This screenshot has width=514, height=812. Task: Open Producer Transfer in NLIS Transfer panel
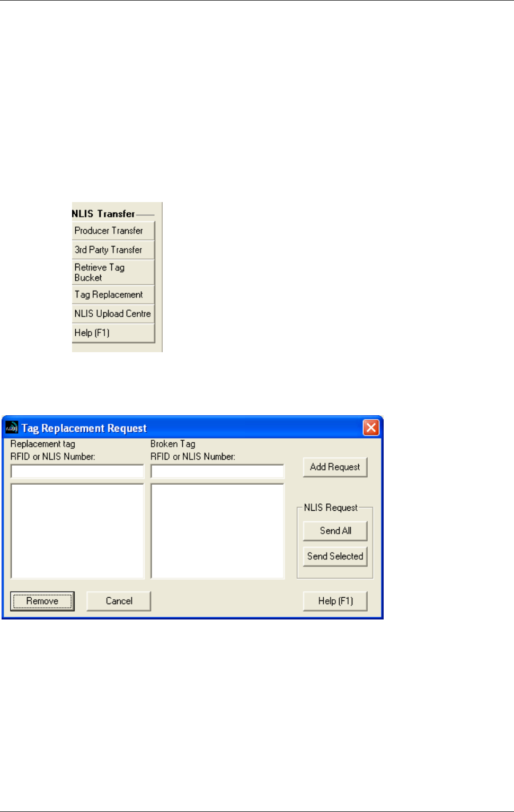[113, 231]
